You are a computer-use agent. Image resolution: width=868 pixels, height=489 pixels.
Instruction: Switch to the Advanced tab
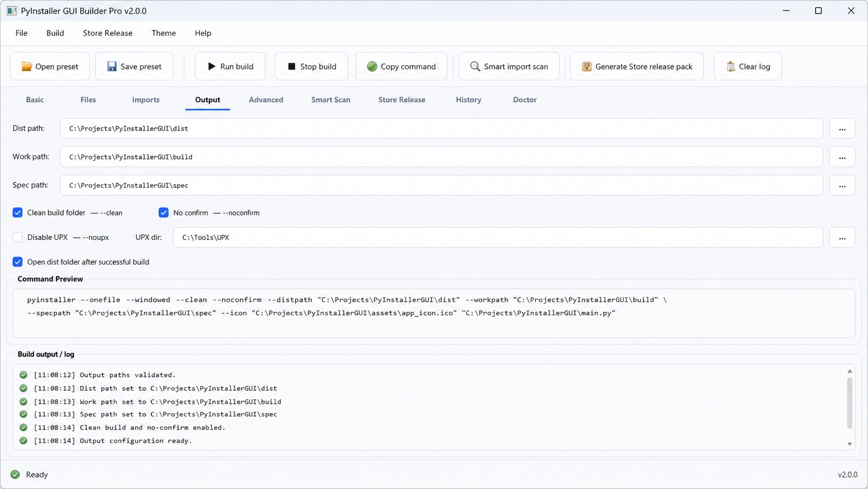pos(266,100)
